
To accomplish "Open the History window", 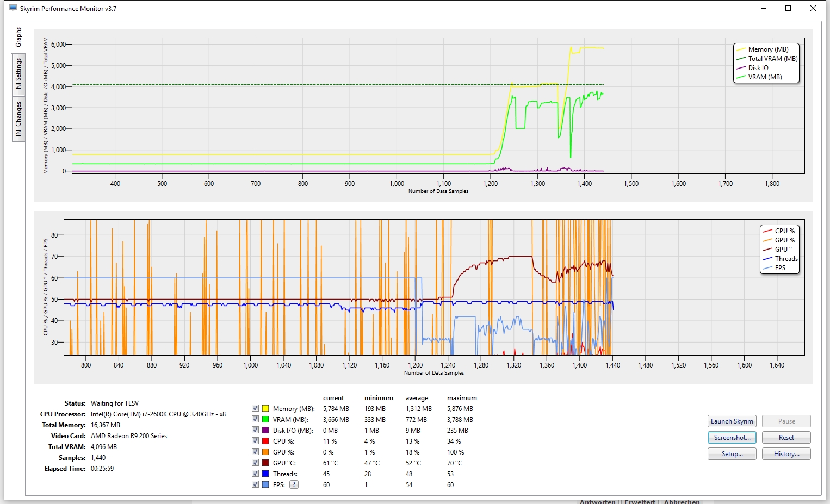I will pyautogui.click(x=786, y=454).
